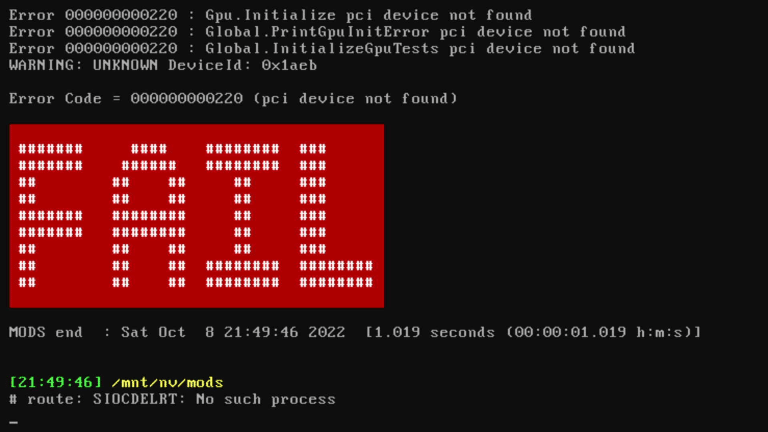This screenshot has height=432, width=768.
Task: Click the MODS end timestamp line
Action: pyautogui.click(x=355, y=332)
